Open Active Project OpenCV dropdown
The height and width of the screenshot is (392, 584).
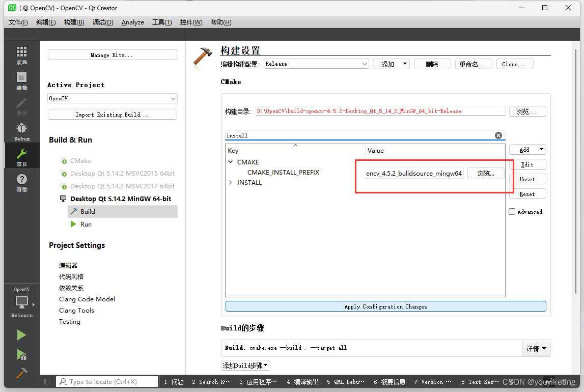coord(113,98)
